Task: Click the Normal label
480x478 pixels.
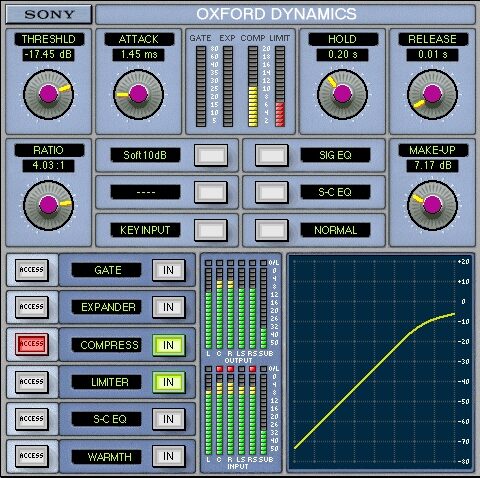Action: pyautogui.click(x=335, y=230)
